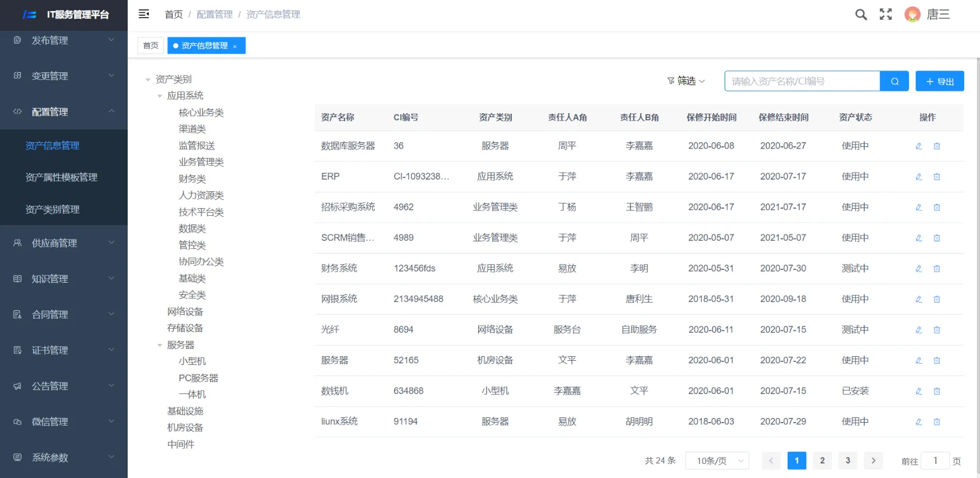
Task: Go to the next page arrow
Action: 873,461
